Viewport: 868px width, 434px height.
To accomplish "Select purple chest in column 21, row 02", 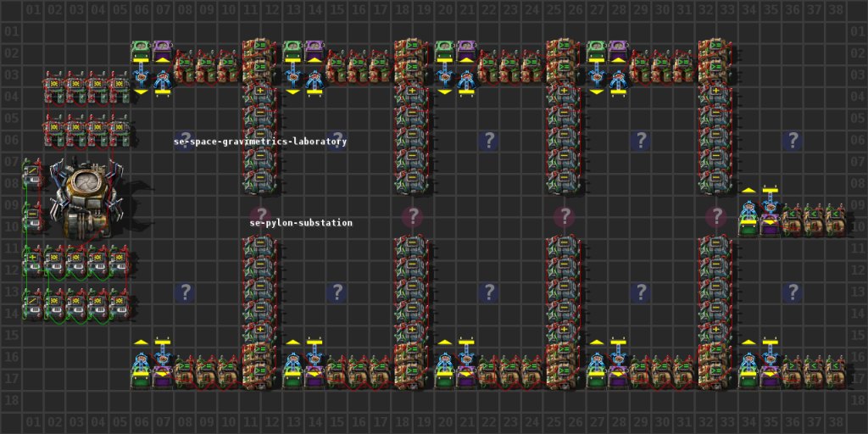I will 467,52.
